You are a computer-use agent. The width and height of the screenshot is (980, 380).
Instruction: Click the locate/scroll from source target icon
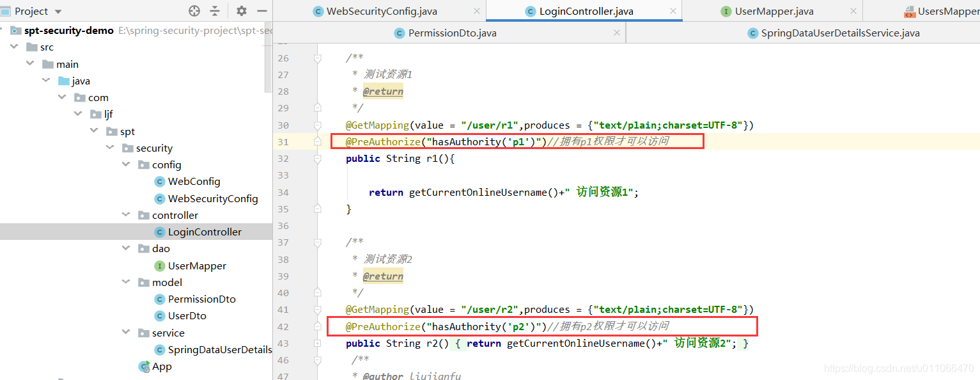tap(194, 11)
